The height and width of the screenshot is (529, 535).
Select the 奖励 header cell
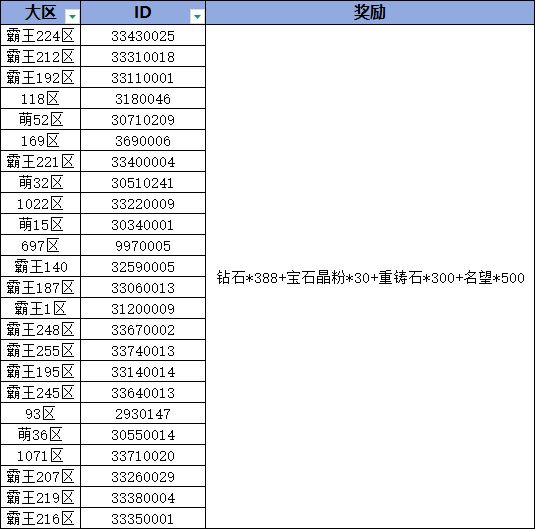[x=370, y=12]
